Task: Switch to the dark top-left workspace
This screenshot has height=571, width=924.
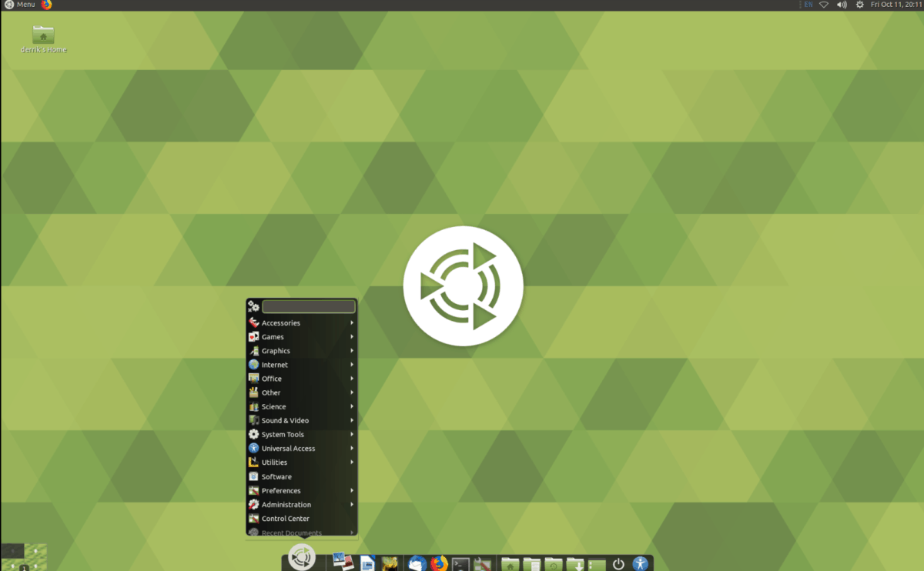Action: click(x=12, y=550)
